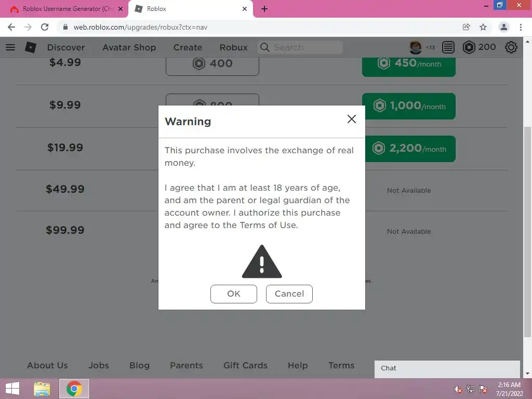532x399 pixels.
Task: Go back in browser history
Action: (x=11, y=27)
